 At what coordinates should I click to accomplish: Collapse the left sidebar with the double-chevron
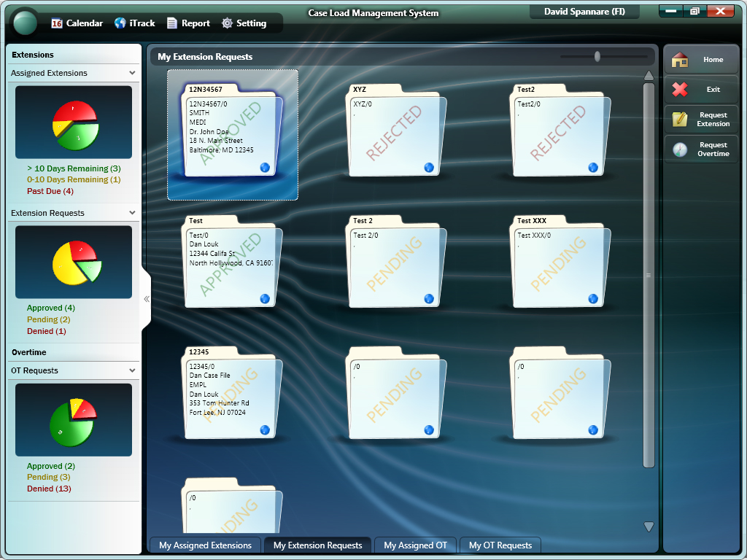click(146, 299)
